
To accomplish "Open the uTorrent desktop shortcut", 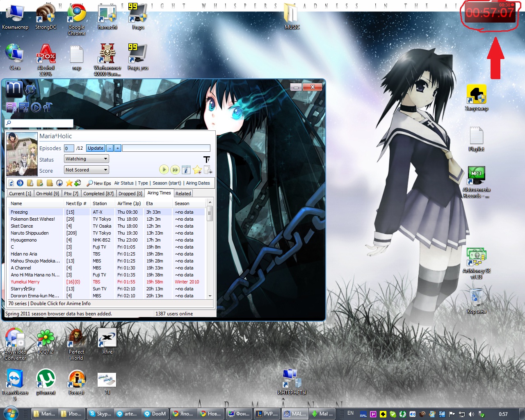I will (46, 381).
